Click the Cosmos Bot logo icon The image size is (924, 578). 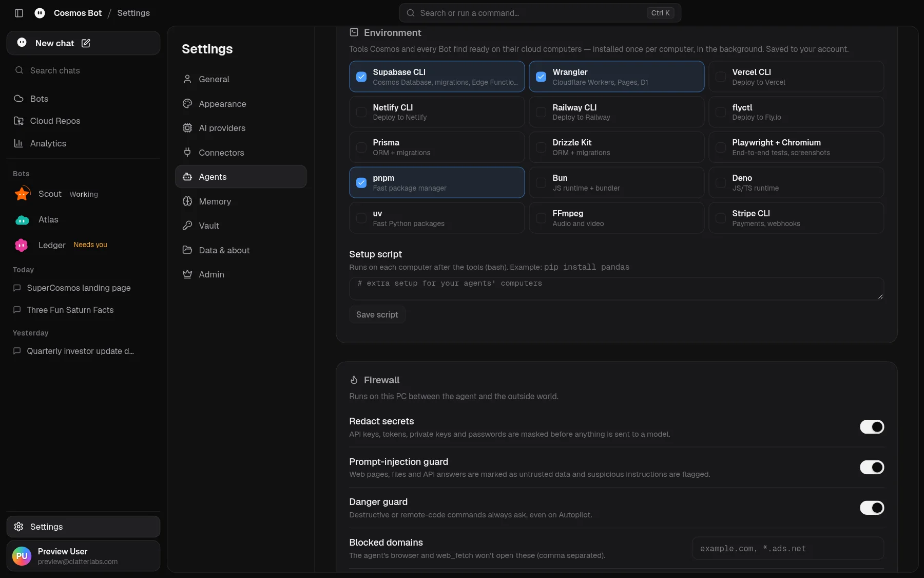point(40,13)
